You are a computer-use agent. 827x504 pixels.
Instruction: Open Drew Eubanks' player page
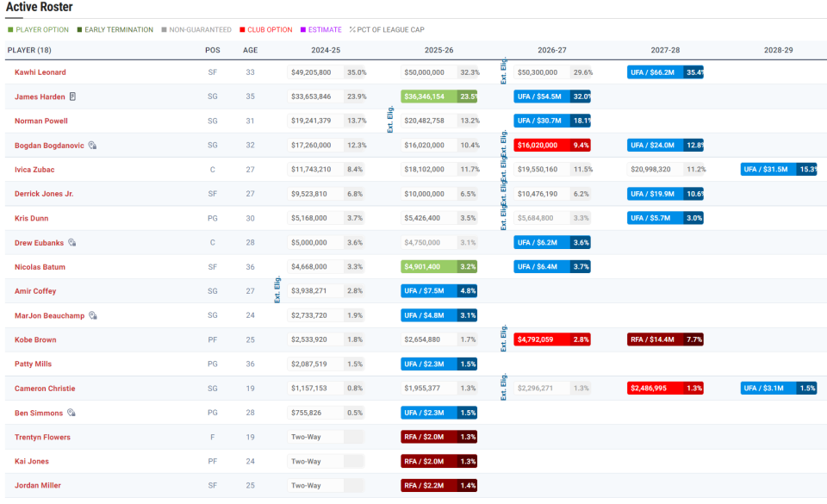[39, 242]
